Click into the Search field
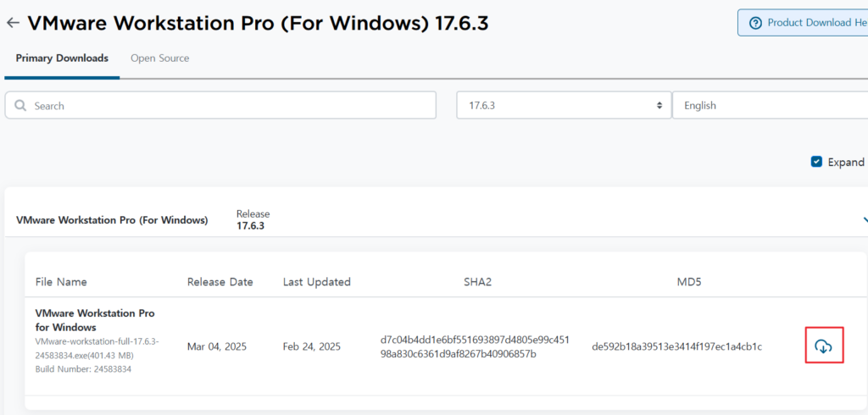868x415 pixels. (220, 105)
